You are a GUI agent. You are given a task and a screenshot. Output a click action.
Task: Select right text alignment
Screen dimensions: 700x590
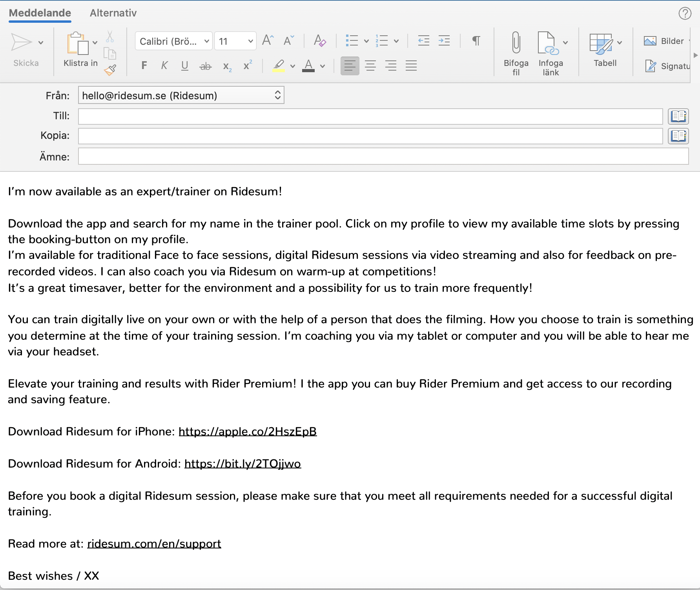point(391,66)
